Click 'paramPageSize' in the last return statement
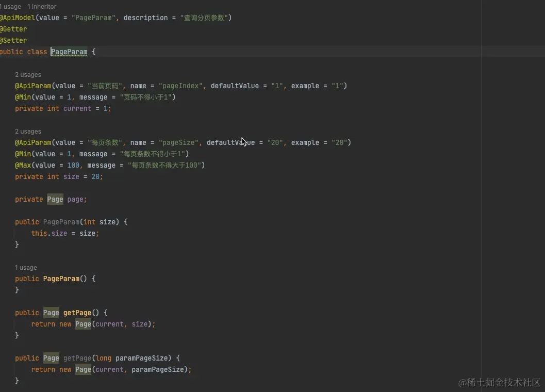Image resolution: width=545 pixels, height=392 pixels. point(157,369)
